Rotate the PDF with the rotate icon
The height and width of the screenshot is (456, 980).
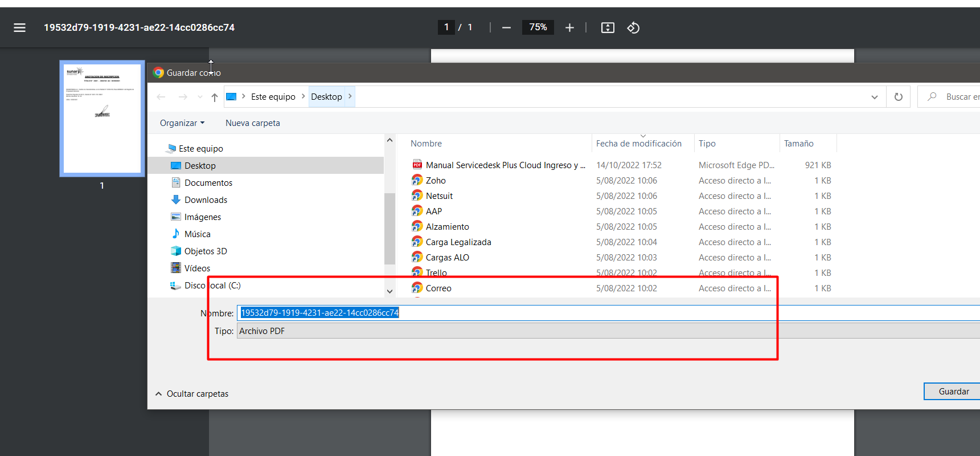633,27
